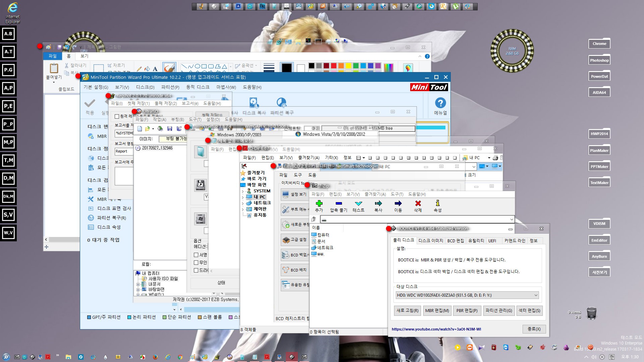The width and height of the screenshot is (644, 362).
Task: Click the A.B launcher tile on left
Action: (8, 34)
